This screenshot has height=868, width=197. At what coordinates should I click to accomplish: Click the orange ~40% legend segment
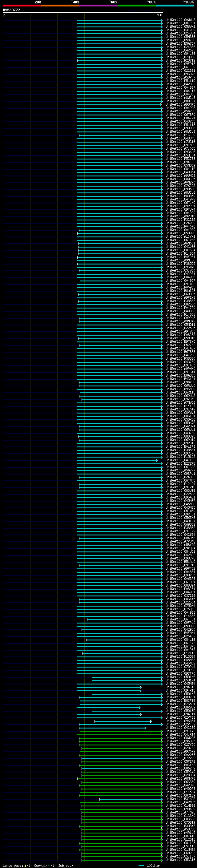point(60,6)
